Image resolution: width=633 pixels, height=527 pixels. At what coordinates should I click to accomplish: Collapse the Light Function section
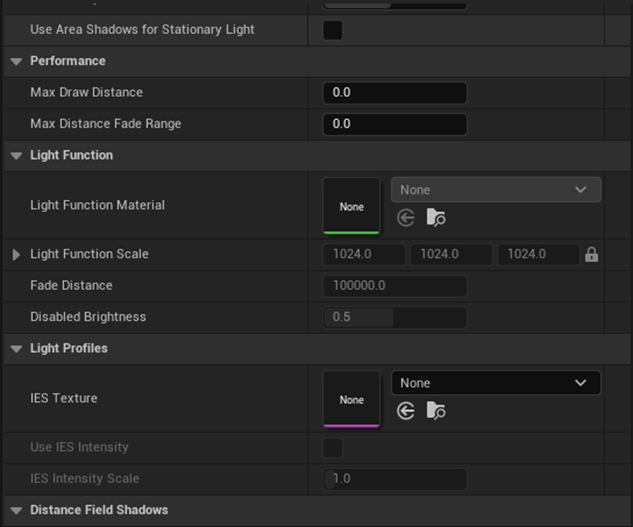[x=16, y=156]
